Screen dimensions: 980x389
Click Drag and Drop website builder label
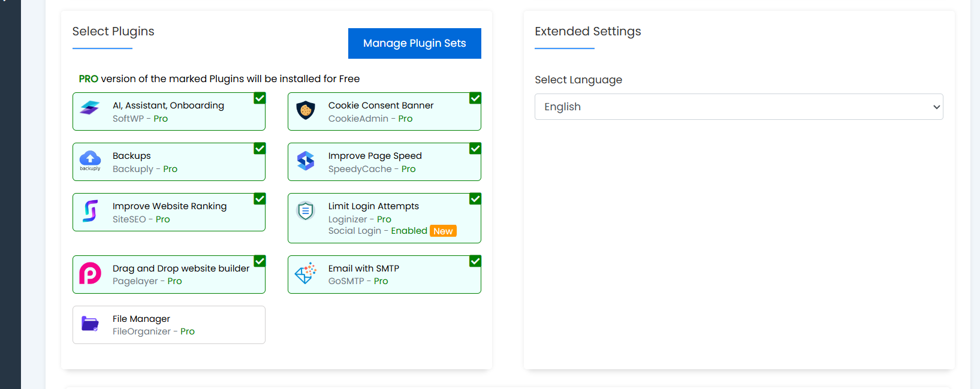pyautogui.click(x=181, y=269)
